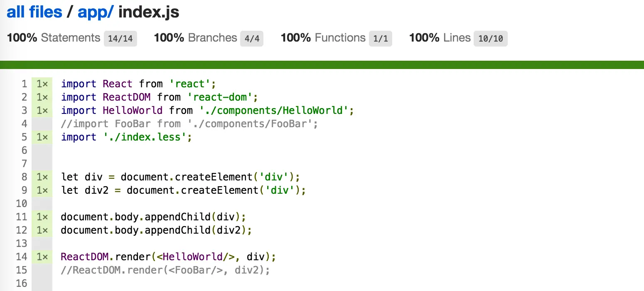644x291 pixels.
Task: Click the 1× hit count on line 12
Action: point(42,230)
